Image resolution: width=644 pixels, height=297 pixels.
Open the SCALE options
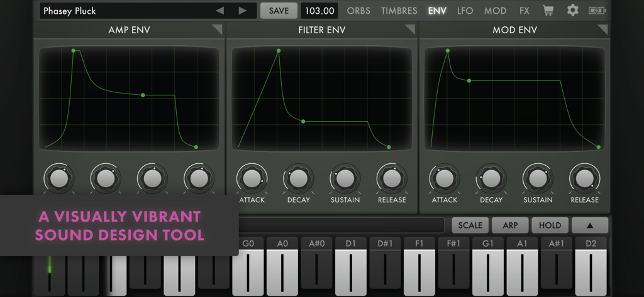pos(470,225)
